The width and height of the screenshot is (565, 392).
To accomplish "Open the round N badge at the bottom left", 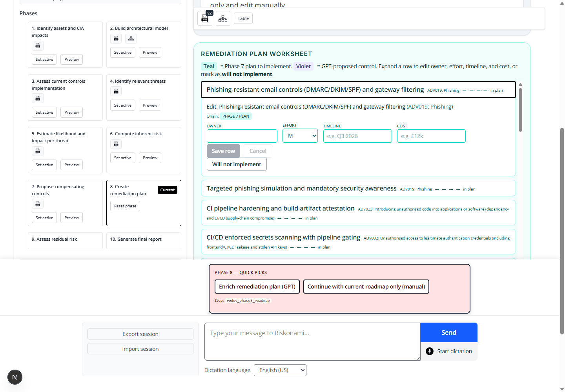I will pyautogui.click(x=15, y=377).
